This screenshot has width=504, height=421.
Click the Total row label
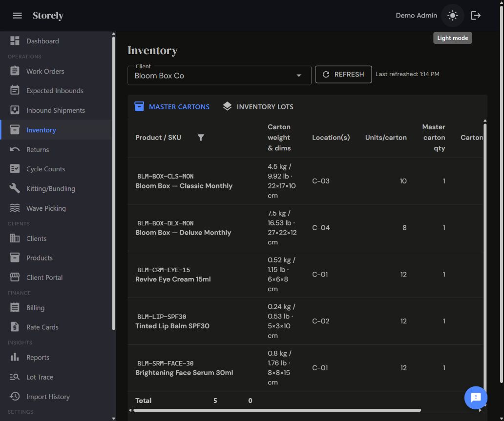click(144, 401)
